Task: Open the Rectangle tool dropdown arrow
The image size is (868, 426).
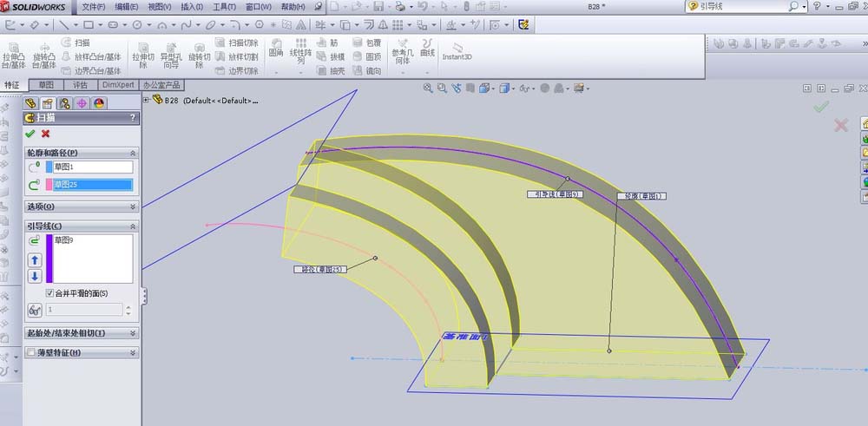Action: (99, 25)
